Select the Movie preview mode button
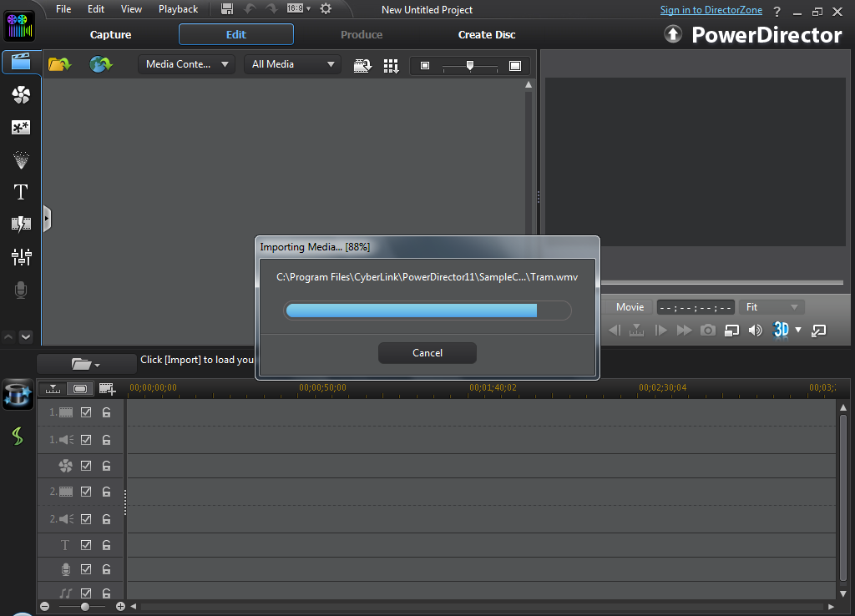Image resolution: width=855 pixels, height=616 pixels. pos(630,307)
